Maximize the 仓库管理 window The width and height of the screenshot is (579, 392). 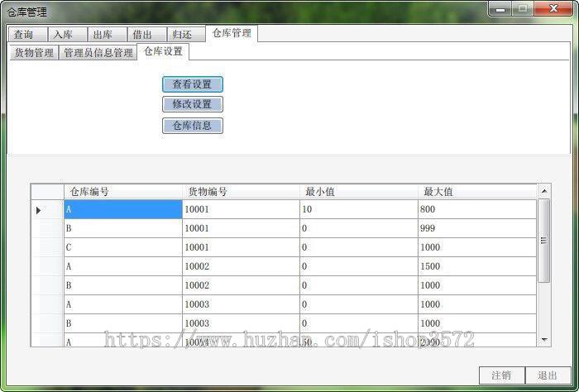(522, 9)
